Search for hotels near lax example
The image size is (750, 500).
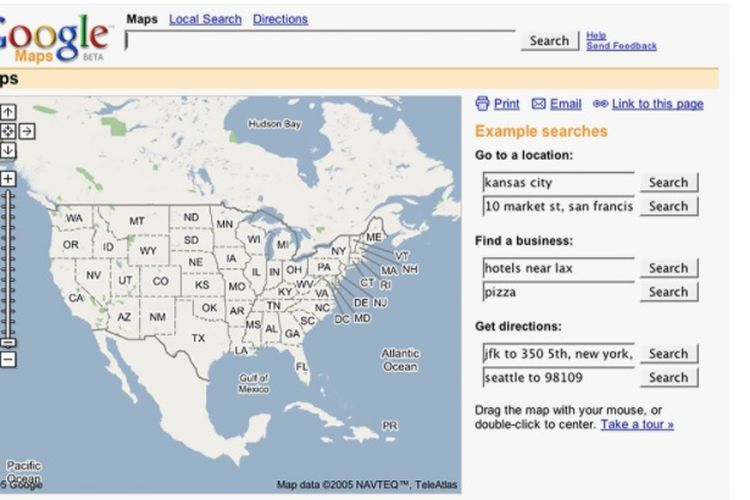coord(669,268)
